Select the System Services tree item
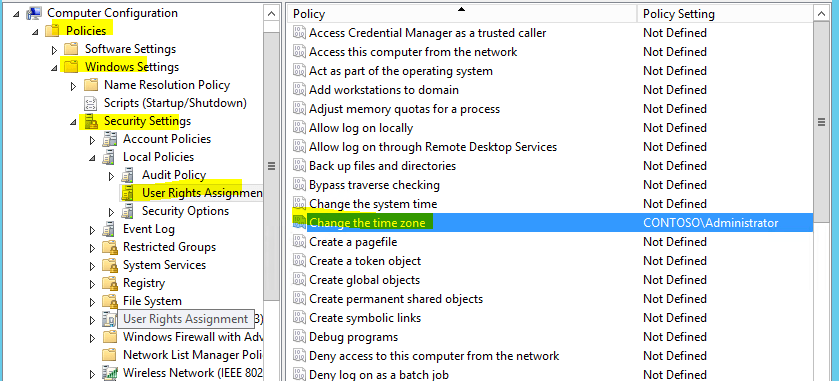Screen dimensions: 839x381 pos(164,265)
